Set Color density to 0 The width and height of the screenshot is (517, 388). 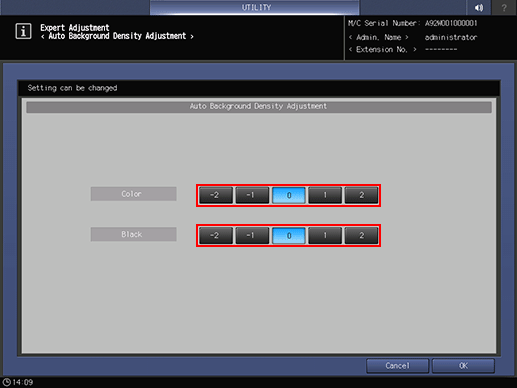point(289,195)
